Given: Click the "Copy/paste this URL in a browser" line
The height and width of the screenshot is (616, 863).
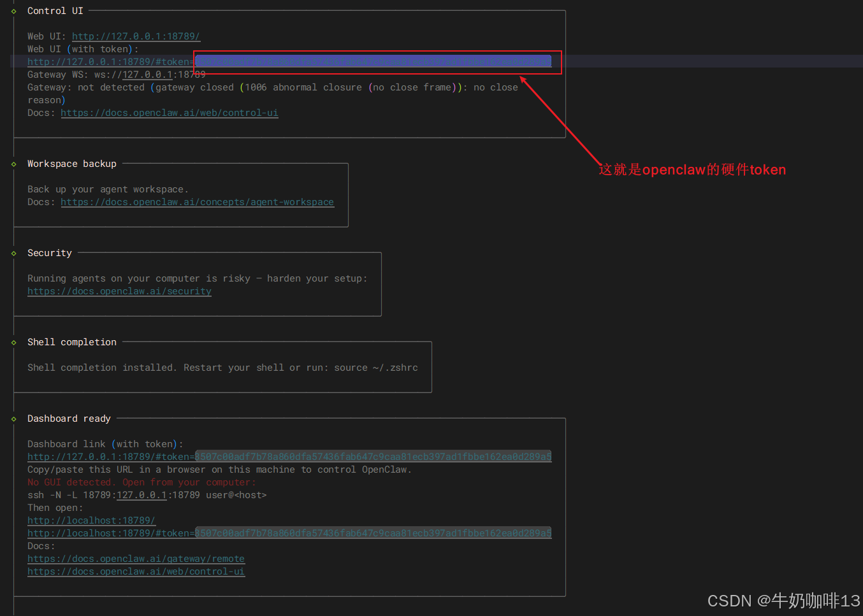Looking at the screenshot, I should [x=219, y=469].
